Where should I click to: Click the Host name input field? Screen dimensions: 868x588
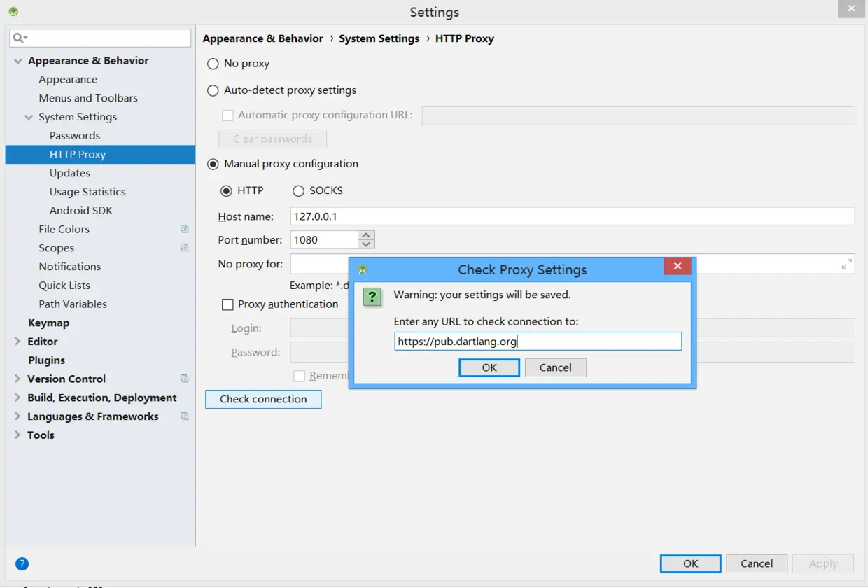573,216
